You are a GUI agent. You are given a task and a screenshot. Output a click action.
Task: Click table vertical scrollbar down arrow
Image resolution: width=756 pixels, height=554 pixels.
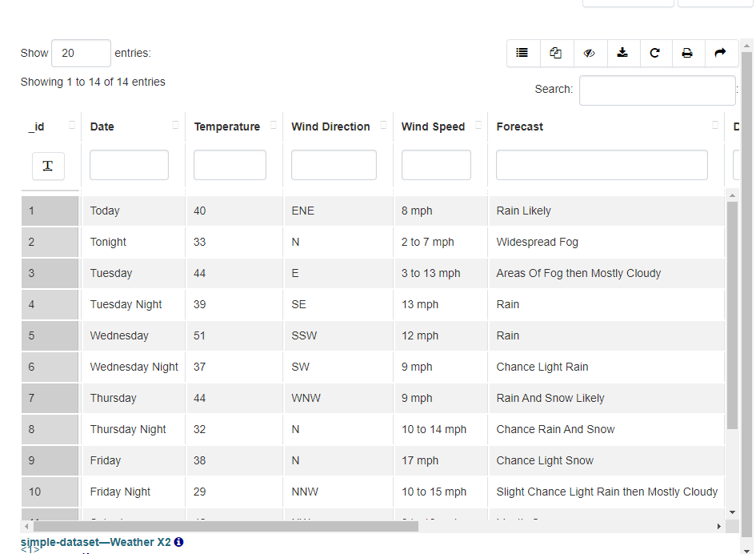[x=732, y=512]
